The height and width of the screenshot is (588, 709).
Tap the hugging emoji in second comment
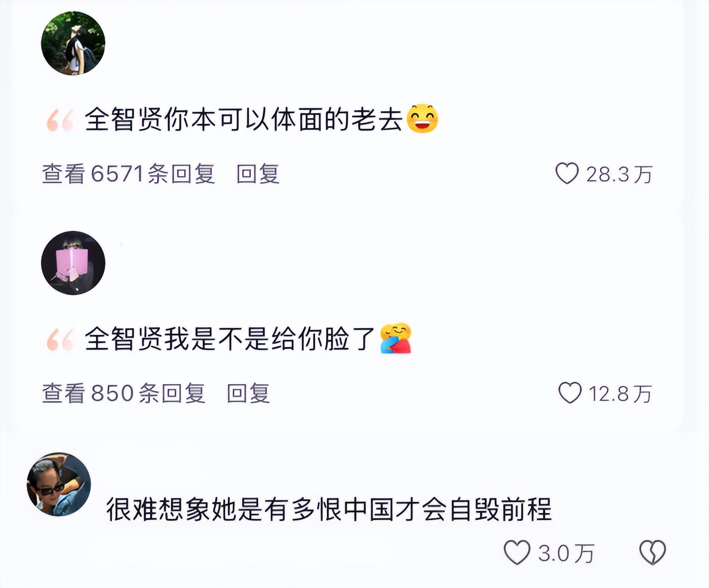396,339
